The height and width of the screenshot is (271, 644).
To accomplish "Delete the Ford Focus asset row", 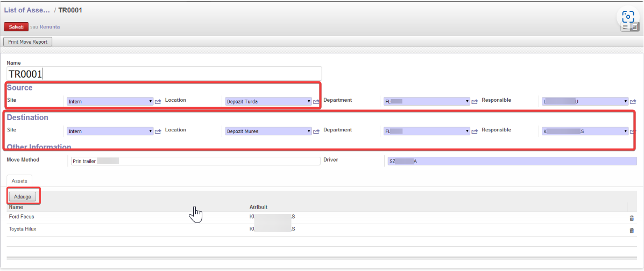I will (x=632, y=218).
